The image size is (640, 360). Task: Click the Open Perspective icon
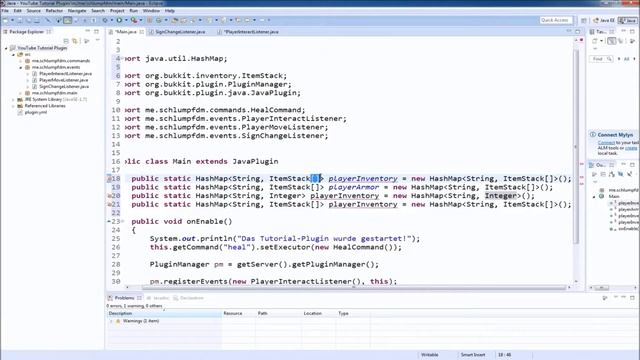[x=584, y=20]
